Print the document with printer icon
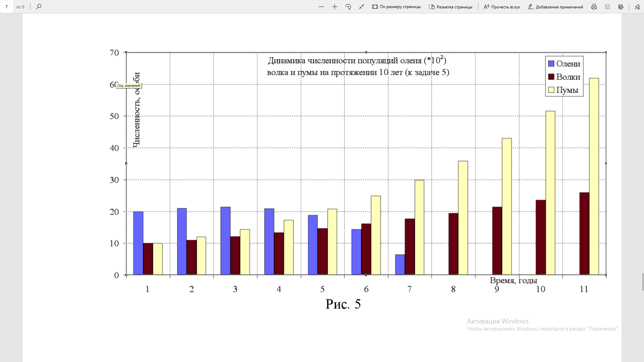Image resolution: width=644 pixels, height=362 pixels. click(x=594, y=7)
